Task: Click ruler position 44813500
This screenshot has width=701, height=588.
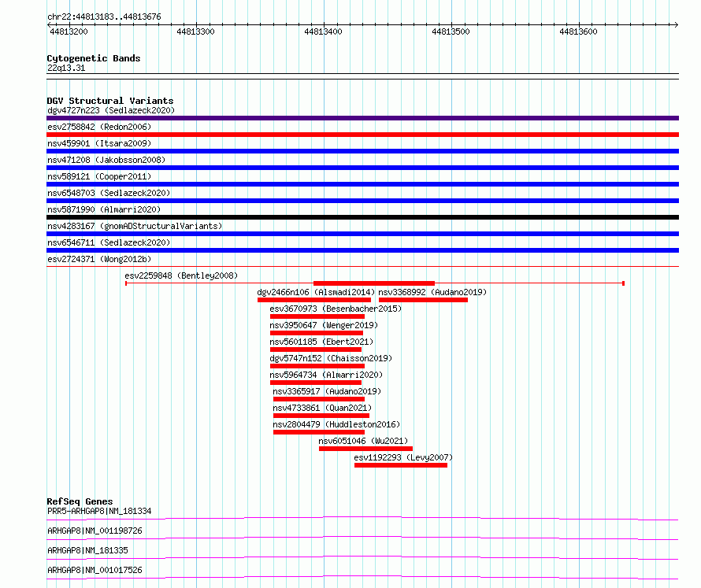Action: [451, 31]
